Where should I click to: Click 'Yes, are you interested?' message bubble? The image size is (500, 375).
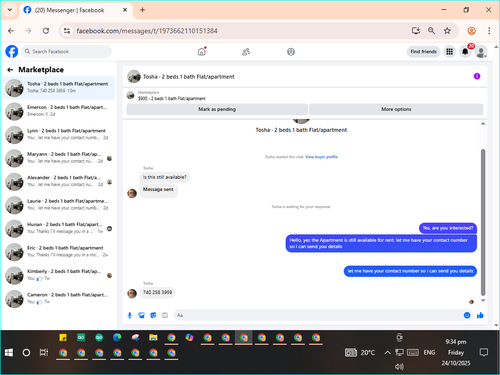[448, 228]
